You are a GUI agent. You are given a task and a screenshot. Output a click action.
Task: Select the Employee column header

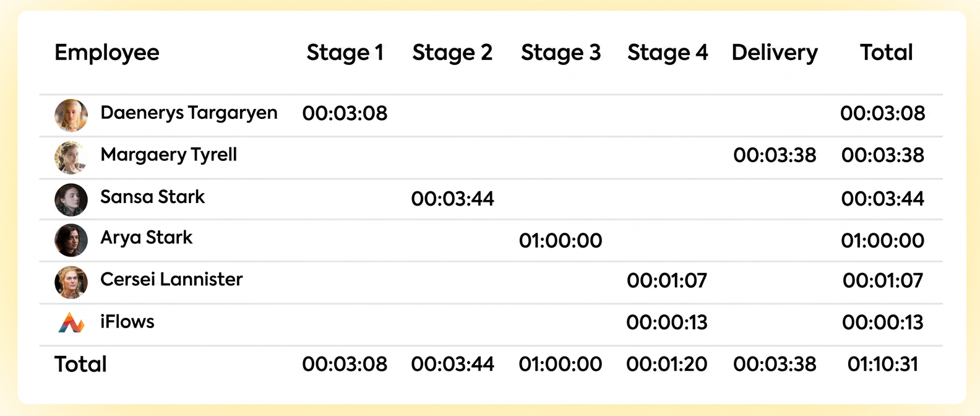tap(107, 54)
